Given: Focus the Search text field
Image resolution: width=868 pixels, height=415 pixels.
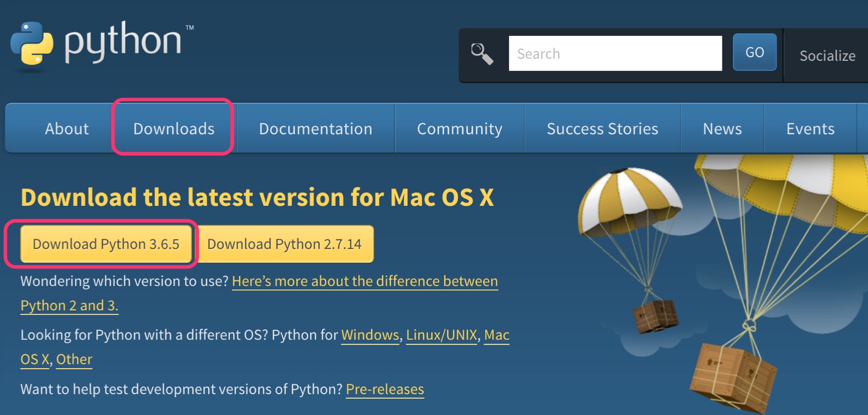Looking at the screenshot, I should [x=615, y=54].
